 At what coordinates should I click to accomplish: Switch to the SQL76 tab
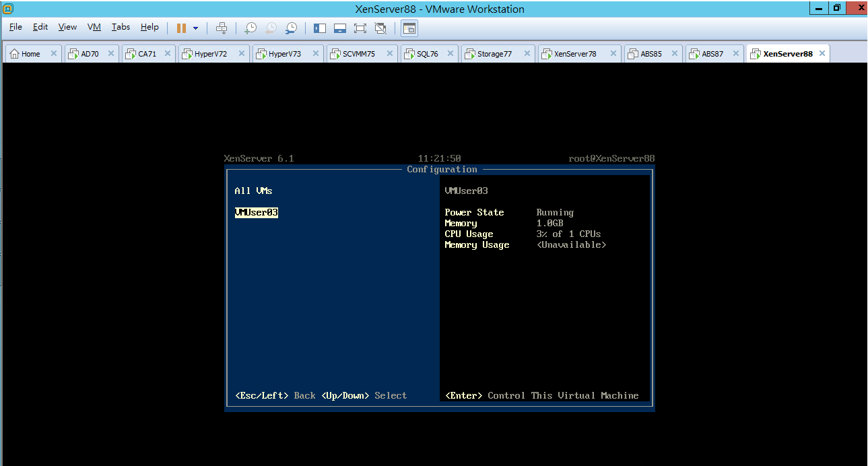click(x=427, y=54)
